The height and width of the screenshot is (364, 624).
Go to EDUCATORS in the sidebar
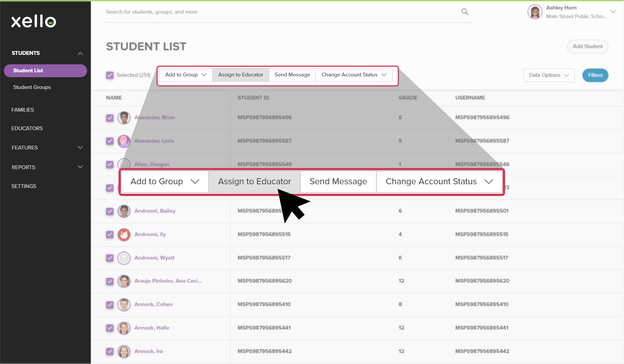[x=27, y=128]
